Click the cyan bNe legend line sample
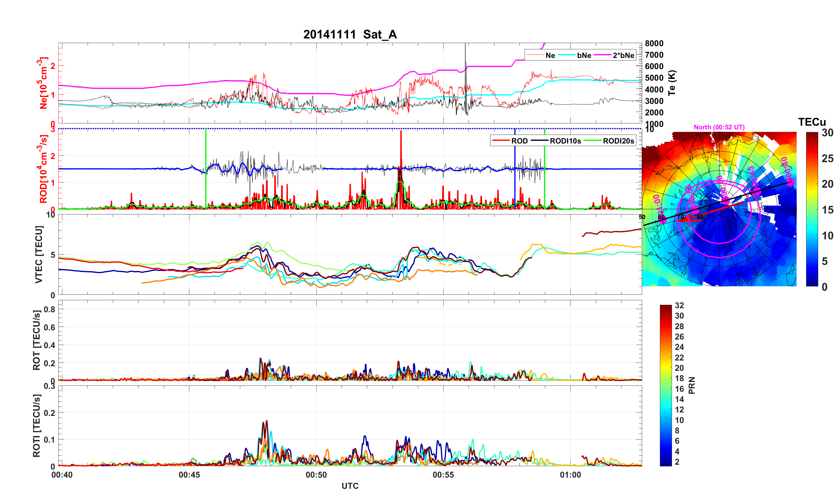The image size is (834, 504). [567, 55]
